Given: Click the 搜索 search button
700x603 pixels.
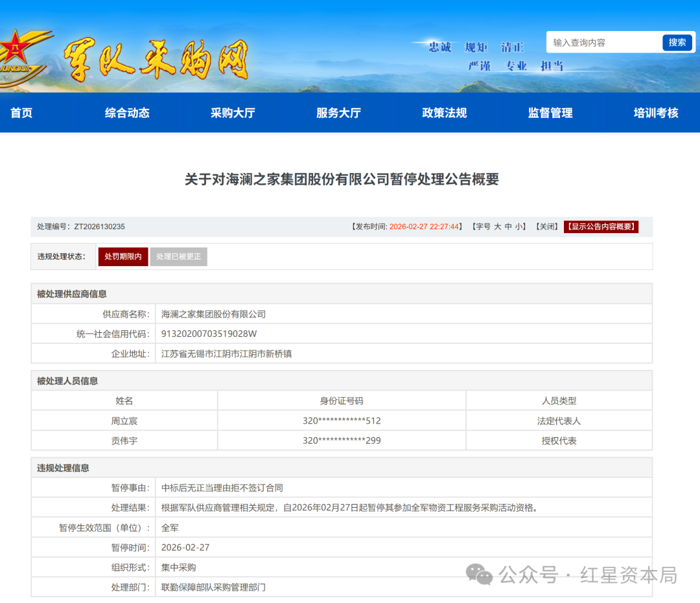Looking at the screenshot, I should pyautogui.click(x=677, y=41).
